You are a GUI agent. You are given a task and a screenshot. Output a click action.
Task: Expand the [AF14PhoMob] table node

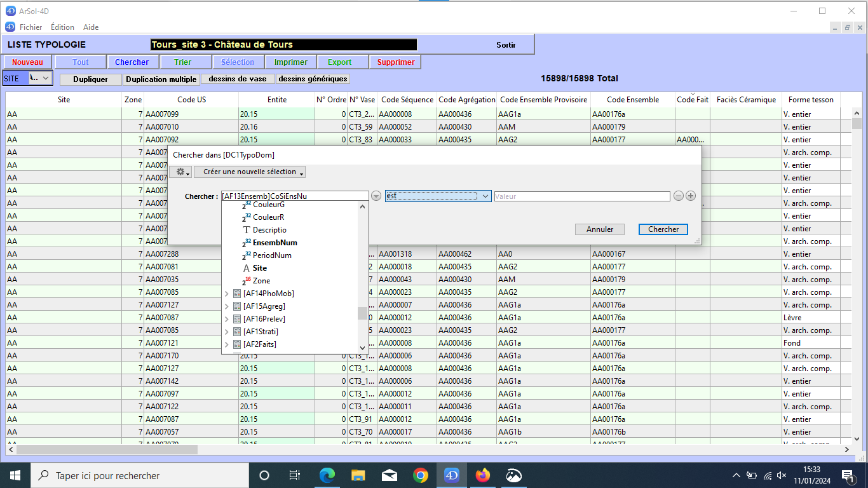pos(227,294)
